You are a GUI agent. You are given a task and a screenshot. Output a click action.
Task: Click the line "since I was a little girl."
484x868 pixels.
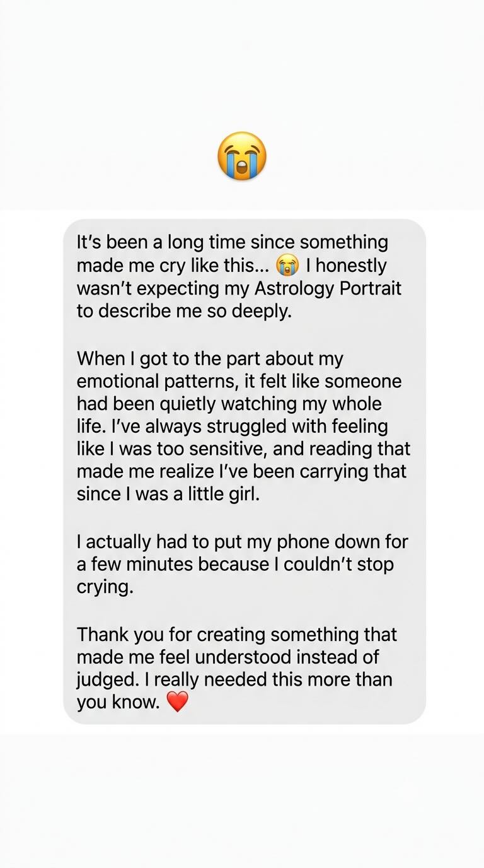pyautogui.click(x=168, y=494)
